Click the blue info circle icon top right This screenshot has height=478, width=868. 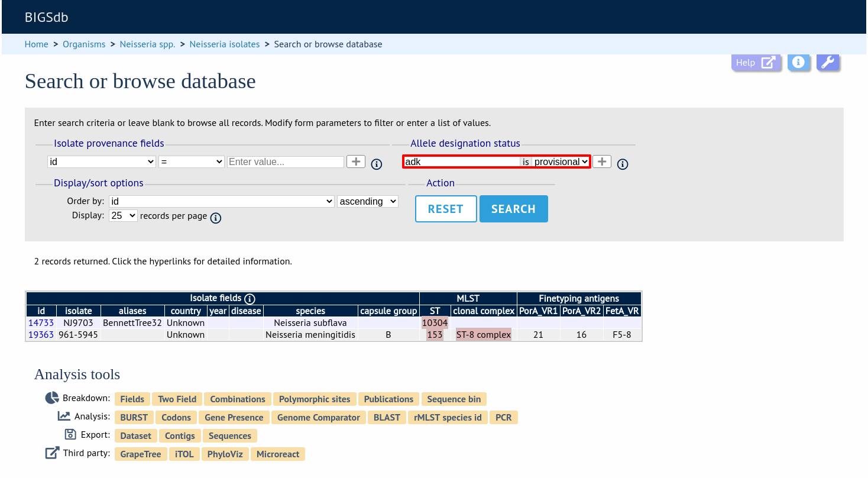798,62
